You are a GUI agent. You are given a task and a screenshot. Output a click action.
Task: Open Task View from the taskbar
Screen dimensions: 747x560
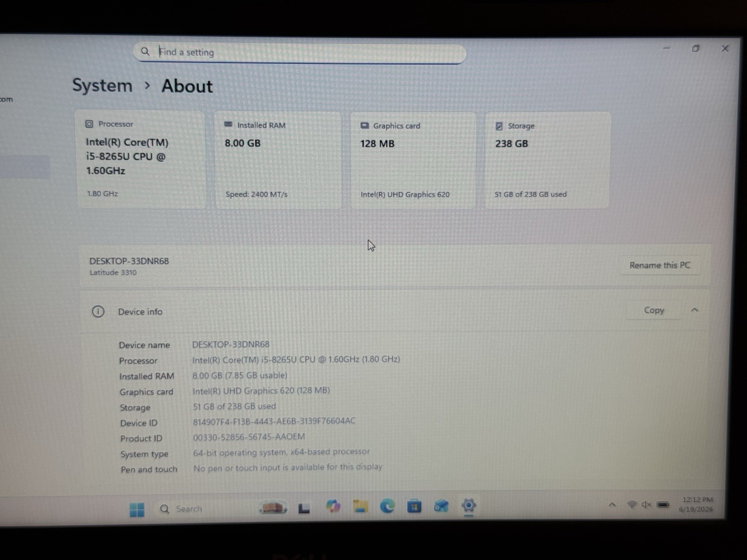[304, 508]
